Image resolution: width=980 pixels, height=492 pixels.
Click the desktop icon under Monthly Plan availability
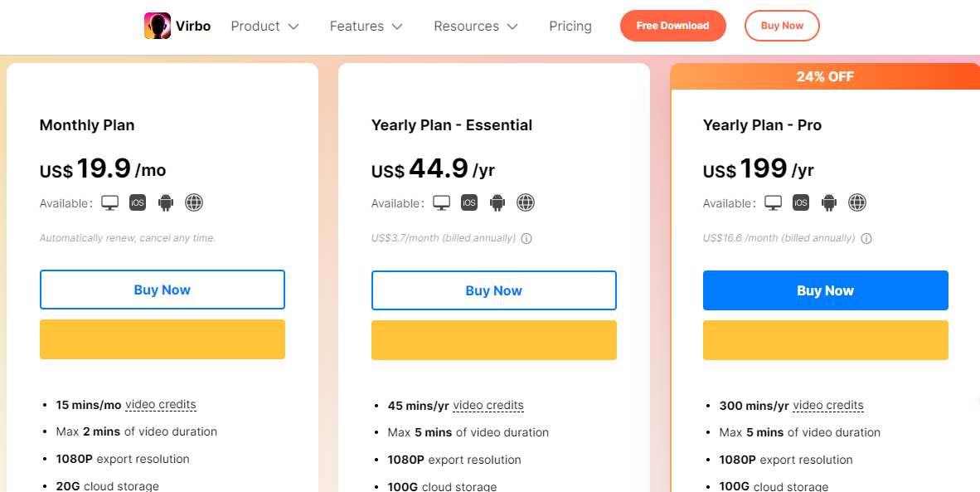point(109,202)
